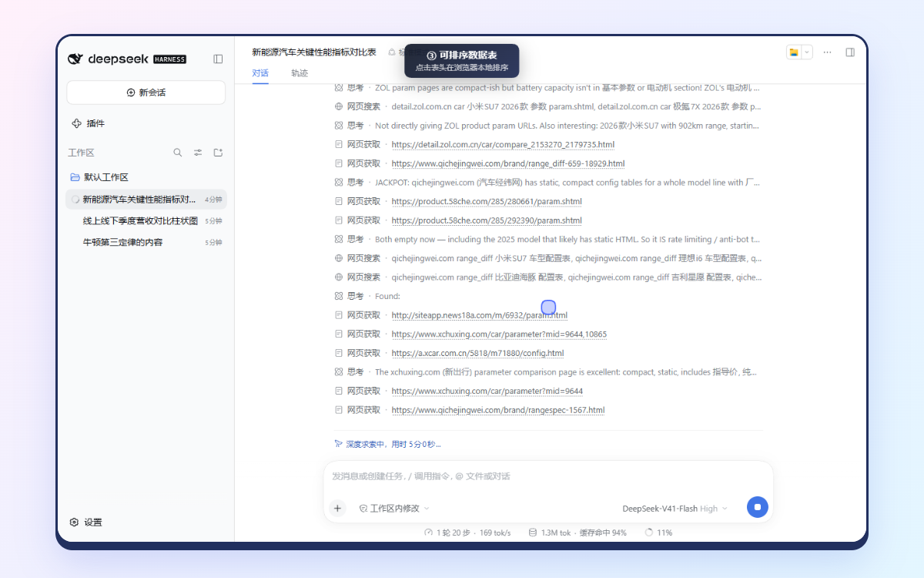Click '1.3M tok · 缓存命中 94%' status text
924x578 pixels.
pyautogui.click(x=584, y=533)
